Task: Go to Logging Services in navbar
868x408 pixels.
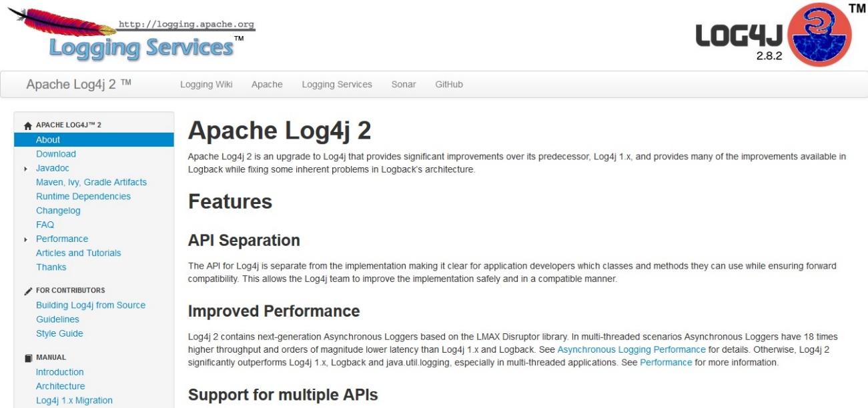Action: [x=337, y=85]
